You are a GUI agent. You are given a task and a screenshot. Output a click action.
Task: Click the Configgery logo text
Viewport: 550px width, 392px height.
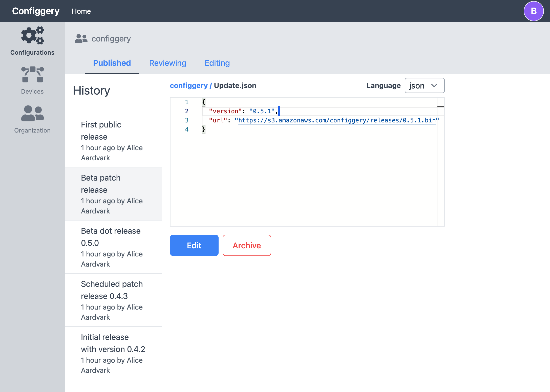(36, 11)
